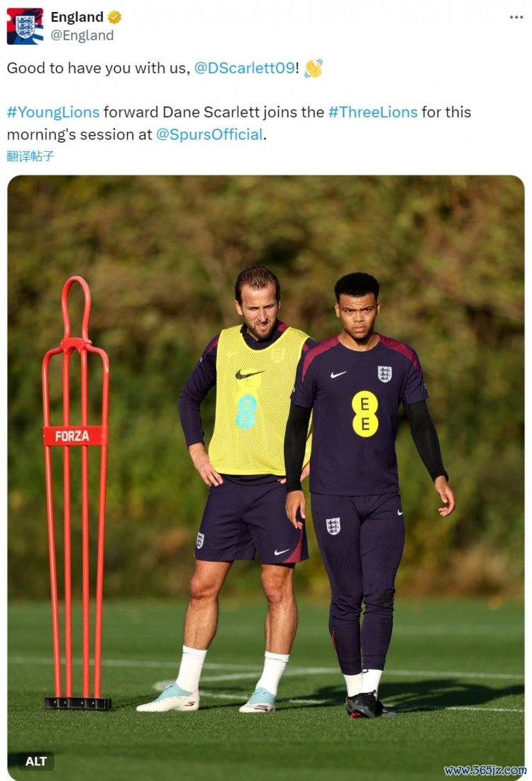Click the "forward Dane Scarlett joins the" text

(x=214, y=112)
